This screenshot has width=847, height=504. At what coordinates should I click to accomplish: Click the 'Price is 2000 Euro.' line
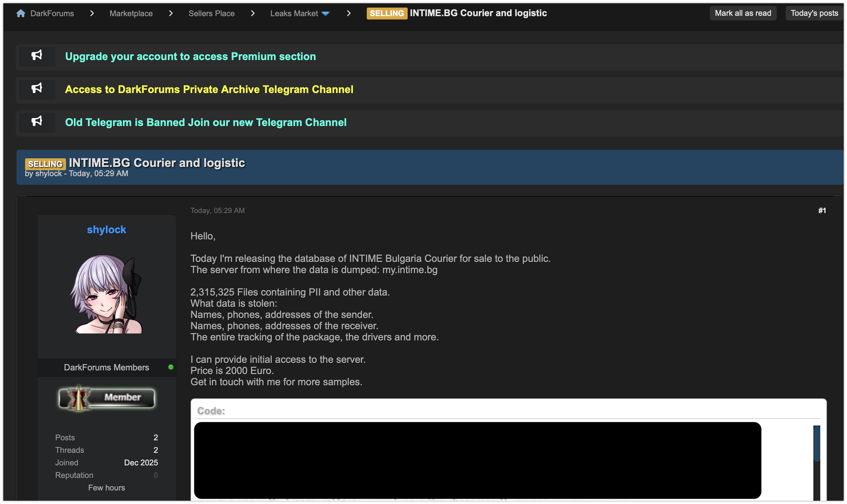(x=232, y=370)
